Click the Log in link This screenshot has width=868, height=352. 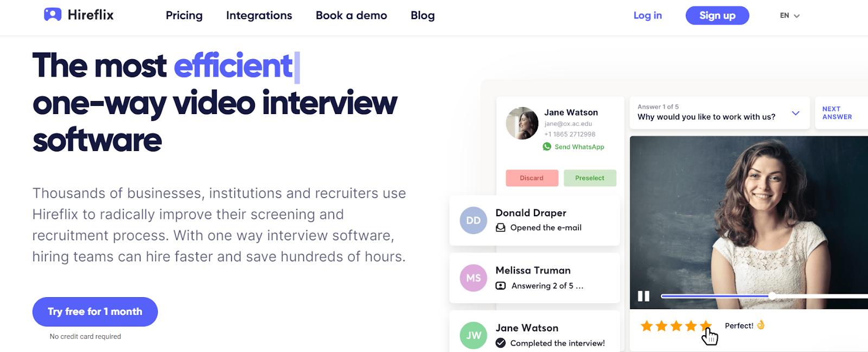point(648,15)
